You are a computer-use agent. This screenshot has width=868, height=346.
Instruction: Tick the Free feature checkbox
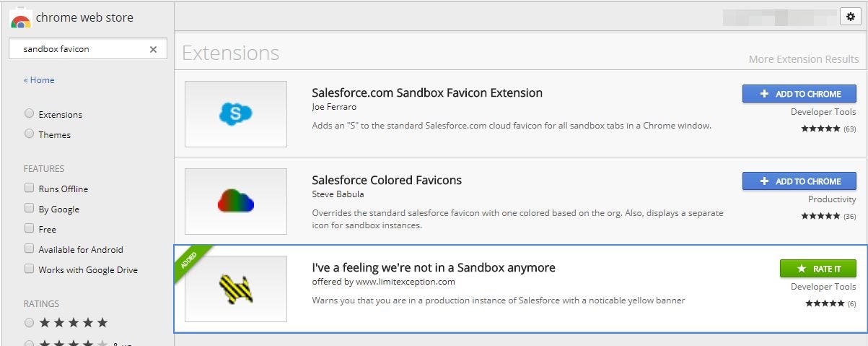29,228
